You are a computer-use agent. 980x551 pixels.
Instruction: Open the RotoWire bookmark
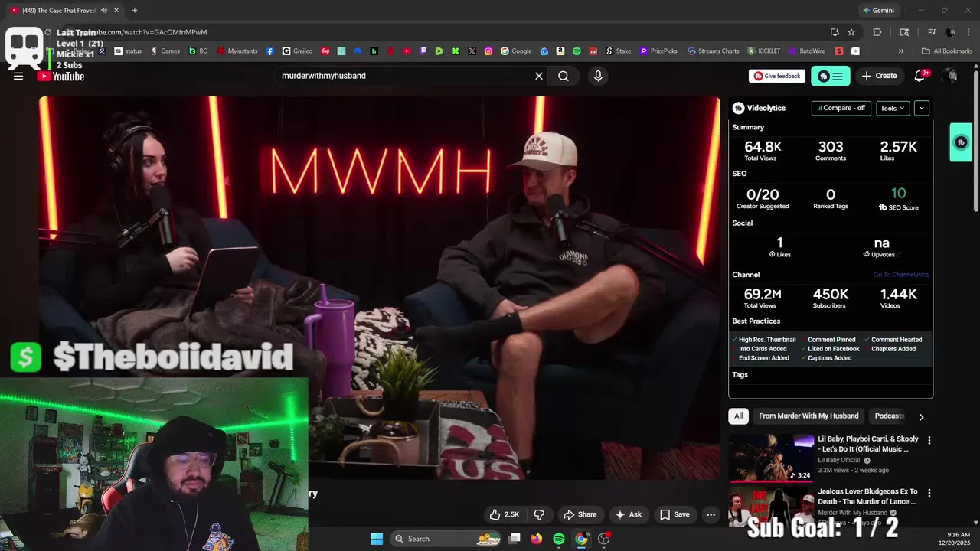tap(806, 51)
